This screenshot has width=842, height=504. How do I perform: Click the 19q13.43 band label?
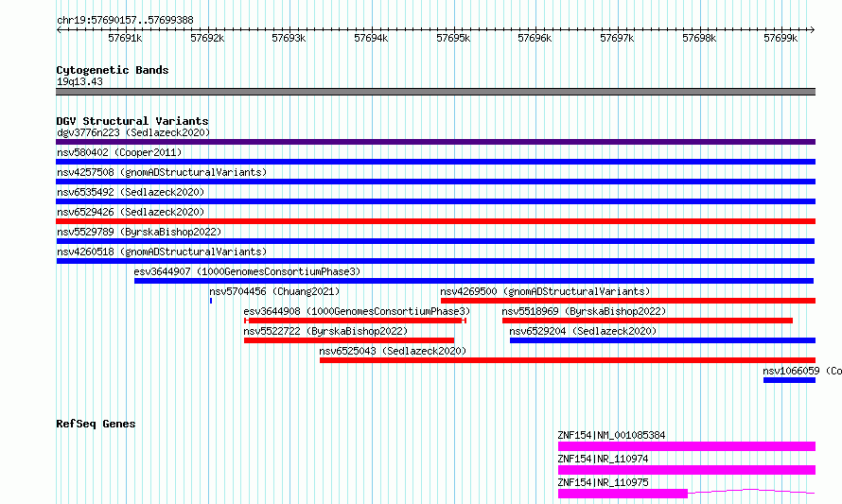point(79,81)
